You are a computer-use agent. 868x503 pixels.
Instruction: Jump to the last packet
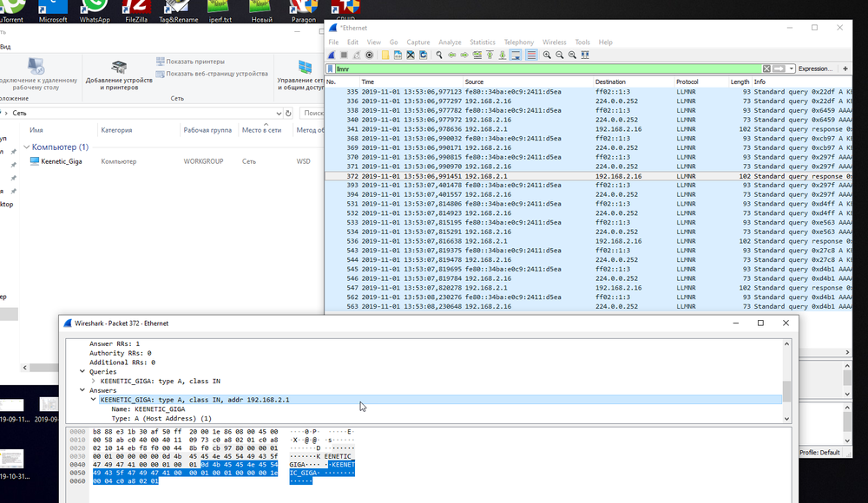coord(503,55)
